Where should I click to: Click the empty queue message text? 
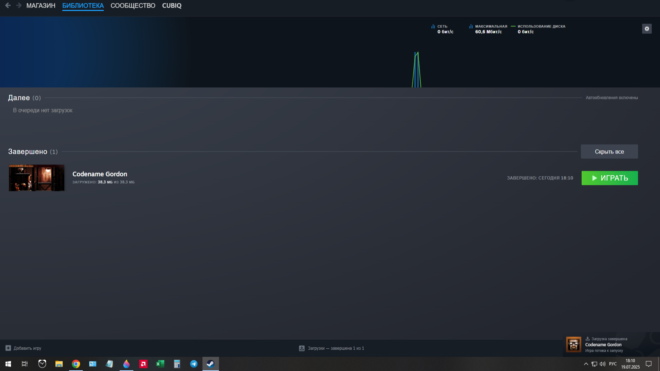click(43, 110)
